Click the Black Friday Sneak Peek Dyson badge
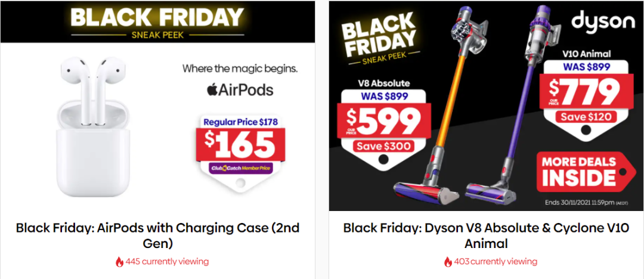644x279 pixels. pyautogui.click(x=379, y=42)
